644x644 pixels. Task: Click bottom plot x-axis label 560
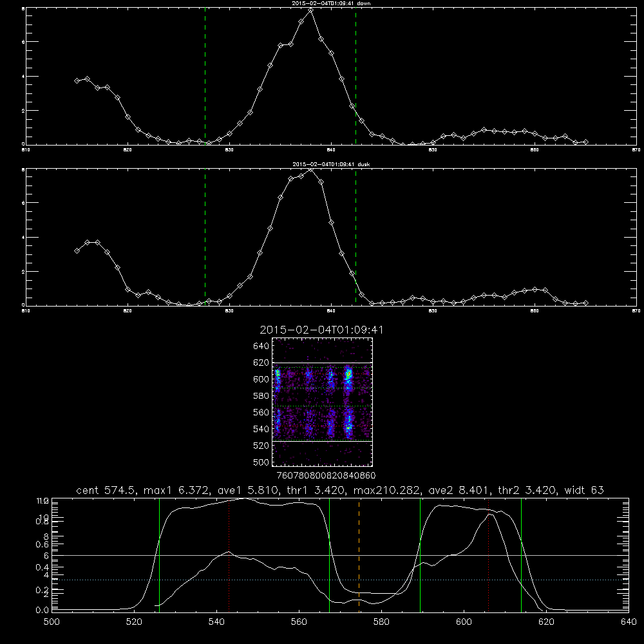299,621
